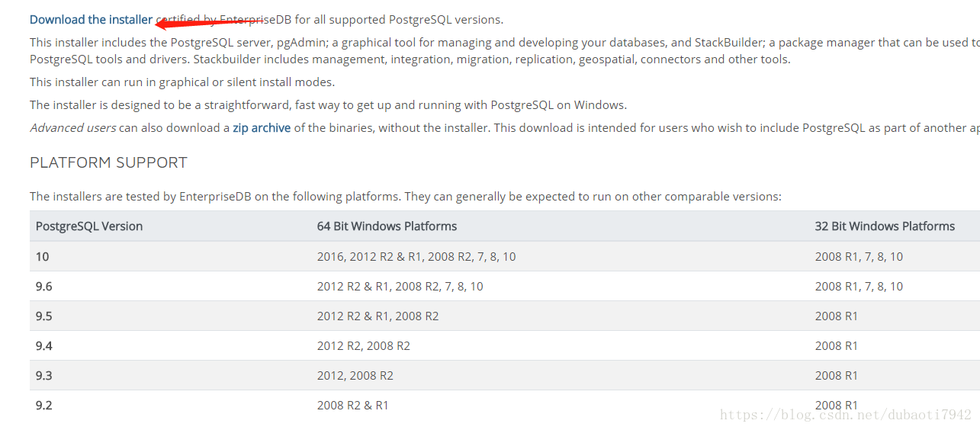This screenshot has width=980, height=430.
Task: Click the version 9.6 row cell
Action: coord(44,287)
